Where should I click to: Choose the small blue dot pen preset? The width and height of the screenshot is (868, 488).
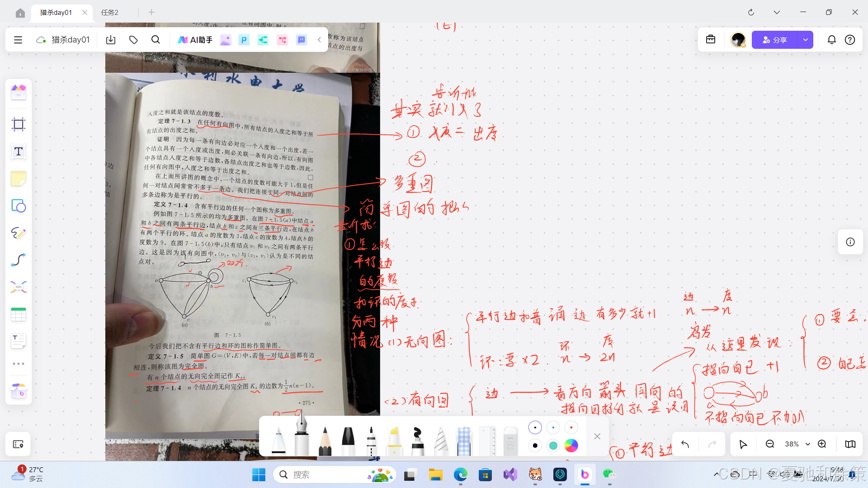pos(553,427)
